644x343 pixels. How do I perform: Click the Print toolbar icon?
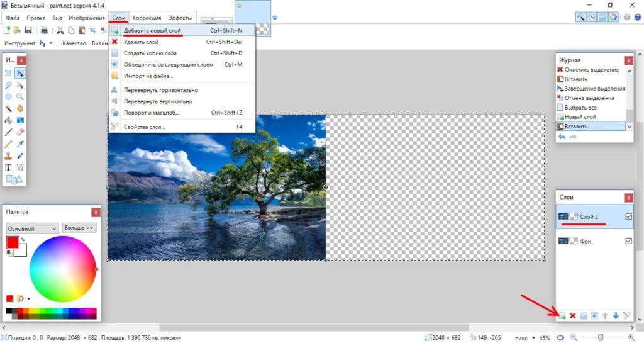(45, 30)
